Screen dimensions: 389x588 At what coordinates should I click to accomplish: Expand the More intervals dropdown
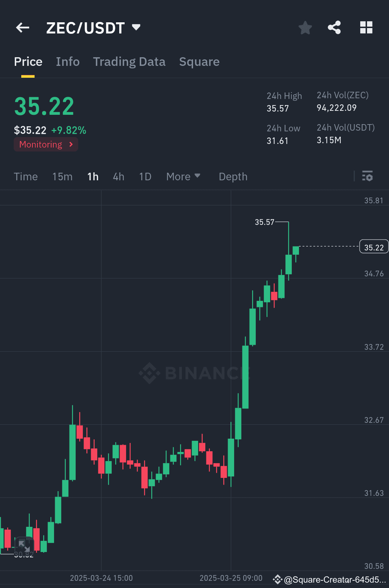pos(183,176)
